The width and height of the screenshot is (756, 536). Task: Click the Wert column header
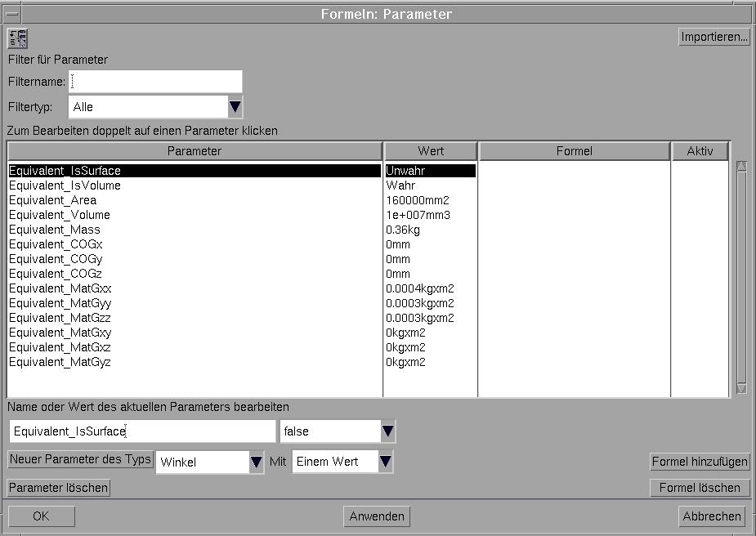click(x=431, y=151)
